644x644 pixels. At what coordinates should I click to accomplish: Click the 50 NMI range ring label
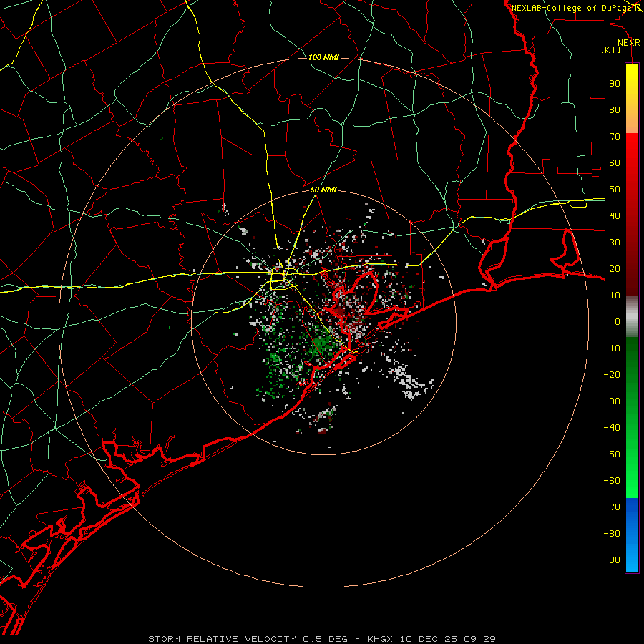click(x=323, y=190)
